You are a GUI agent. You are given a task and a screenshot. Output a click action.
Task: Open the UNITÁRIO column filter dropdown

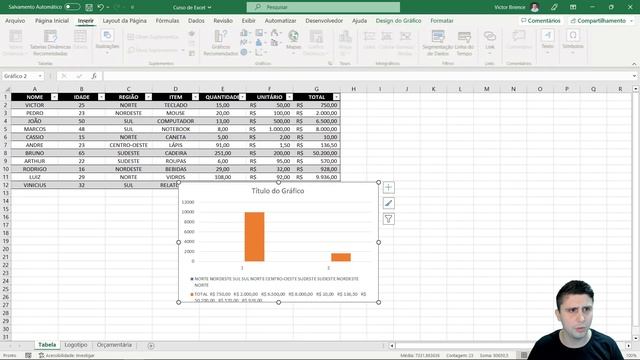[x=289, y=97]
